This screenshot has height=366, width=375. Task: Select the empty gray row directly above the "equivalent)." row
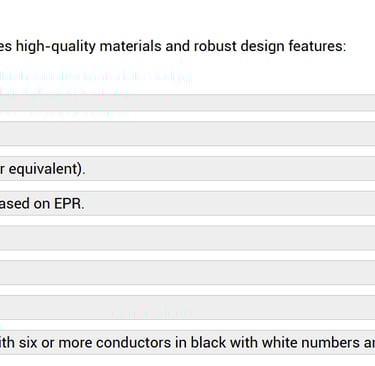[187, 134]
